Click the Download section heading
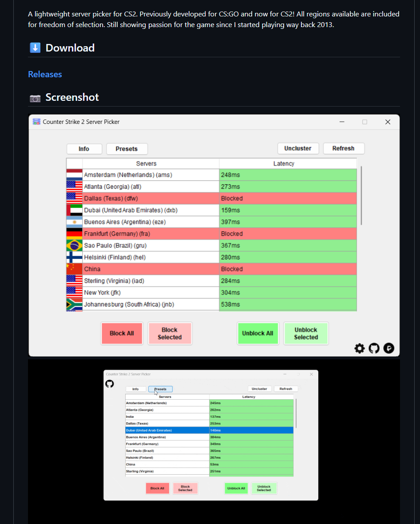Image resolution: width=420 pixels, height=524 pixels. (70, 48)
